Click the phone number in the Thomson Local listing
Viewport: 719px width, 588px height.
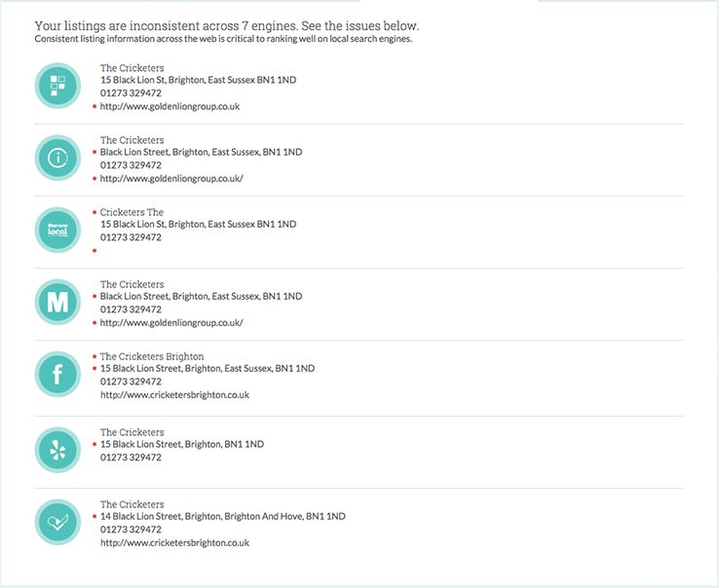[x=131, y=238]
